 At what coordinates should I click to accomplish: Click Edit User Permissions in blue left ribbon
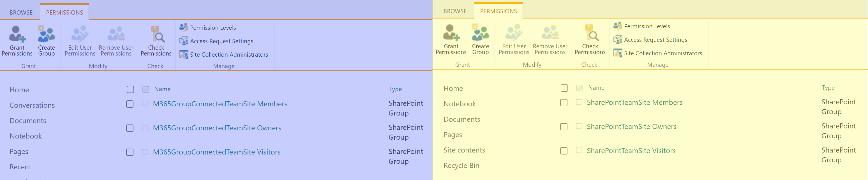[80, 40]
